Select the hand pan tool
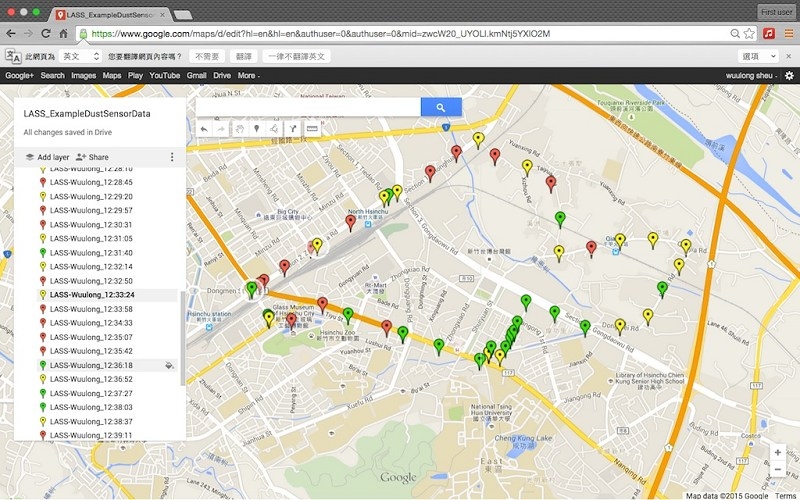The image size is (800, 500). [x=239, y=129]
